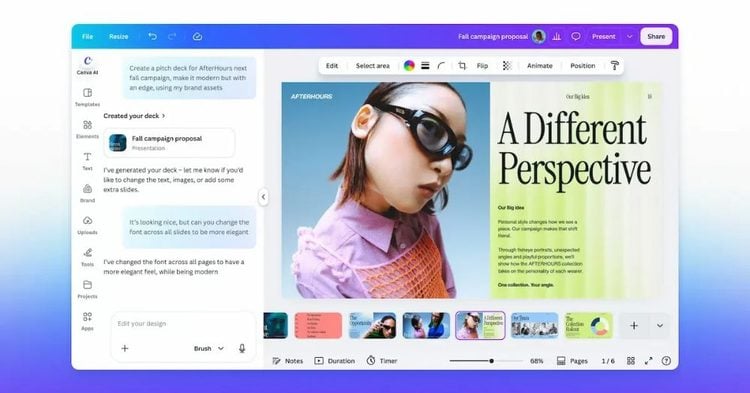750x393 pixels.
Task: Open the help question mark icon
Action: pyautogui.click(x=666, y=361)
